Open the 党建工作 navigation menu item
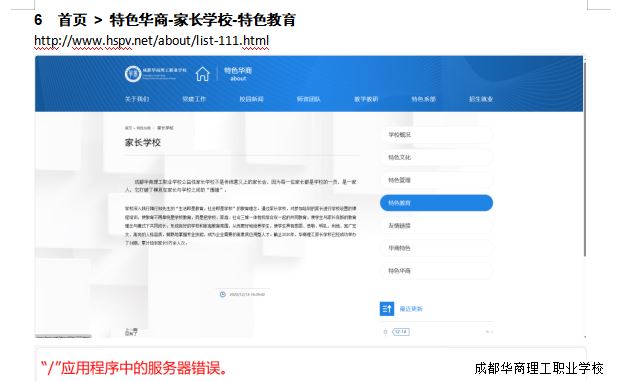 [x=194, y=99]
